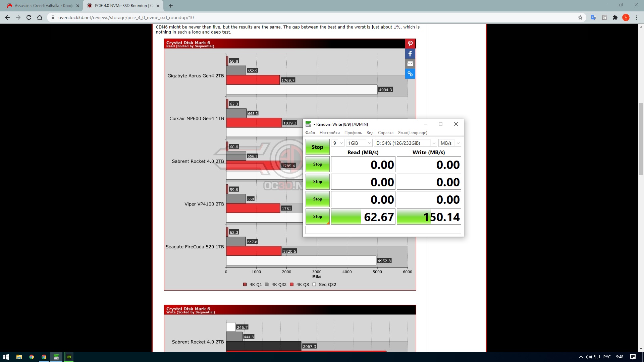Click the Google Translate icon

593,17
